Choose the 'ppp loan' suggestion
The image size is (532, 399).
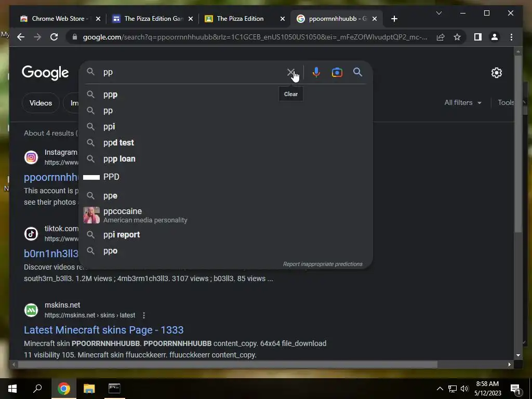point(225,159)
